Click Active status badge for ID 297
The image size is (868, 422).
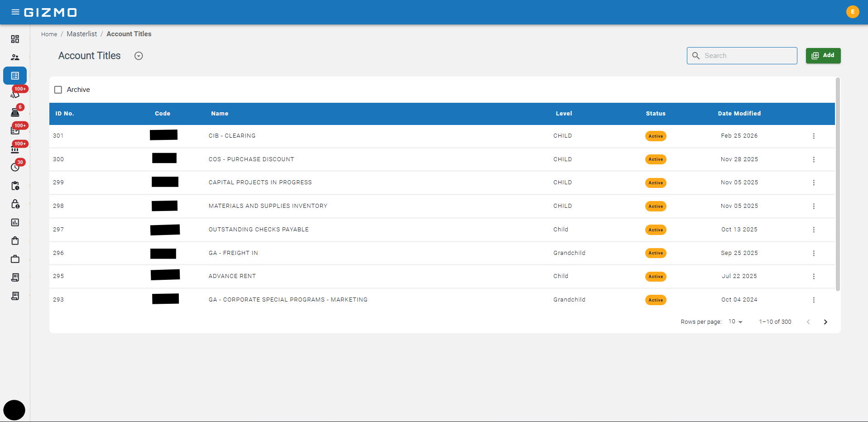[656, 230]
